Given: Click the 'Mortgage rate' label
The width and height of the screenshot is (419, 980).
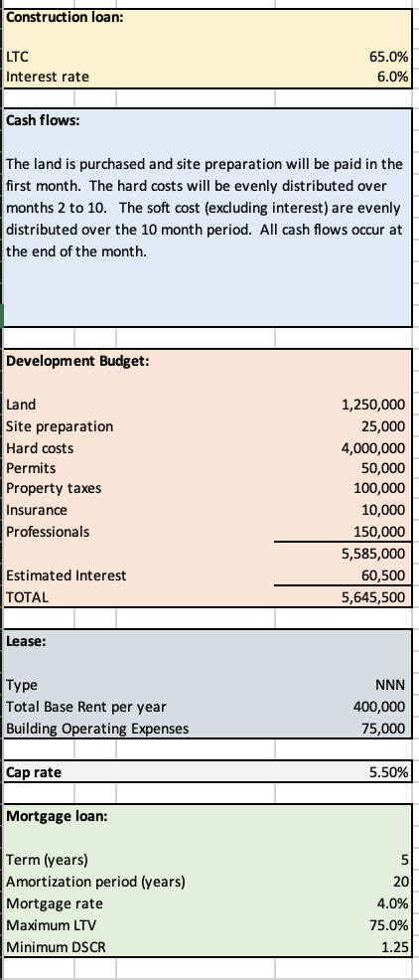Looking at the screenshot, I should point(55,903).
